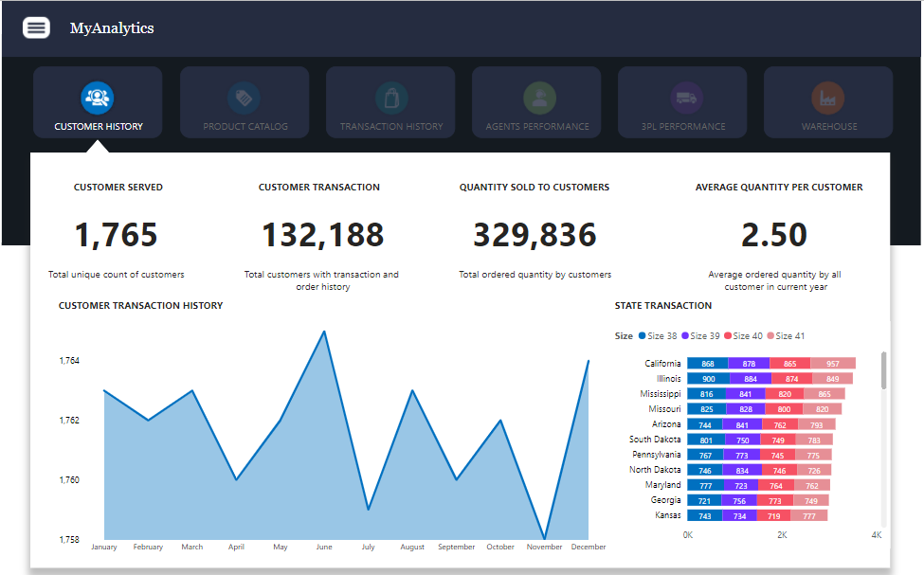Open the Warehouse factory icon
The height and width of the screenshot is (575, 924).
coord(828,97)
